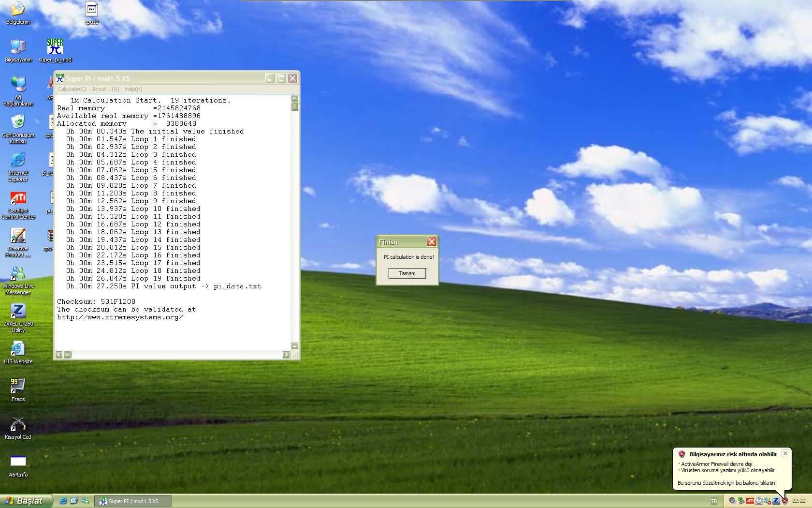Click Super PI vertical scrollbar down arrow

[295, 346]
